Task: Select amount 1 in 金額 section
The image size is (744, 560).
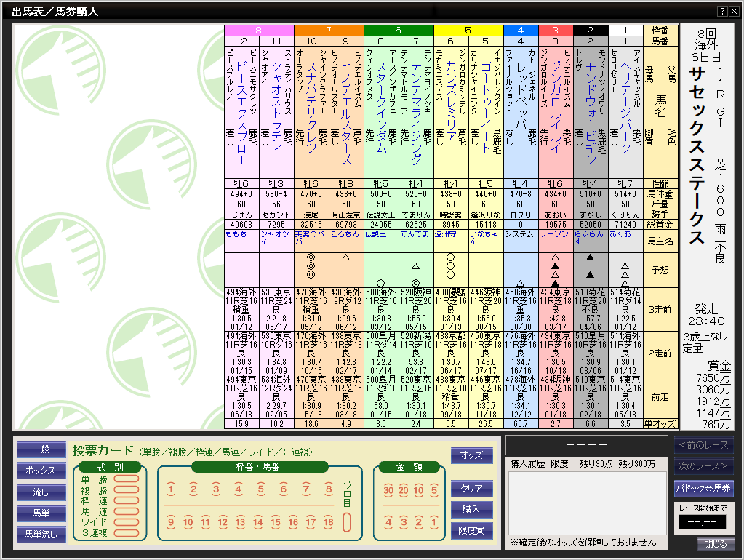Action: [x=434, y=522]
